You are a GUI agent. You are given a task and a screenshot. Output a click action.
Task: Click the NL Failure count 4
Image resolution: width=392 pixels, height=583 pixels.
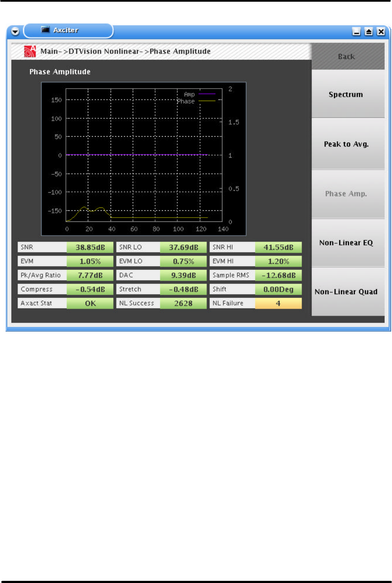pos(278,303)
